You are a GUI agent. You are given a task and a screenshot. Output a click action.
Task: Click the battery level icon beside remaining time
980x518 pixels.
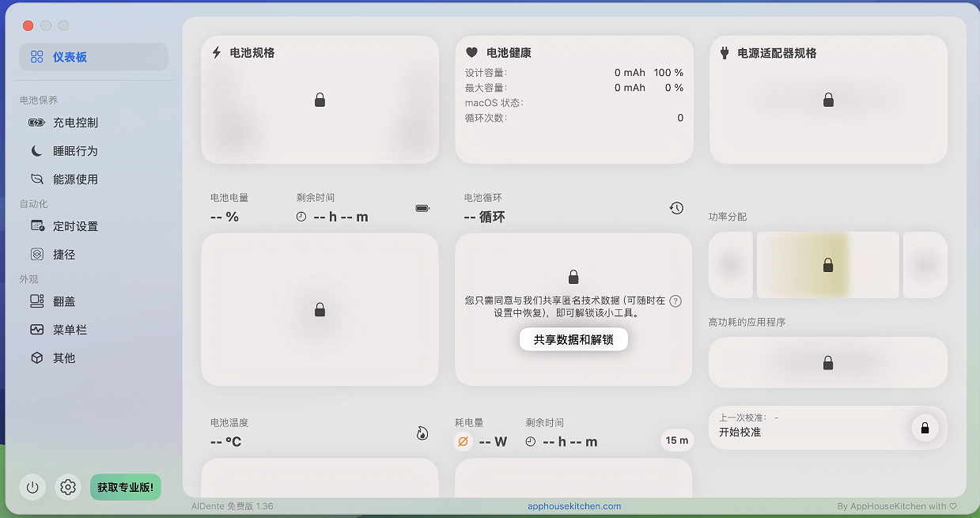(x=422, y=209)
